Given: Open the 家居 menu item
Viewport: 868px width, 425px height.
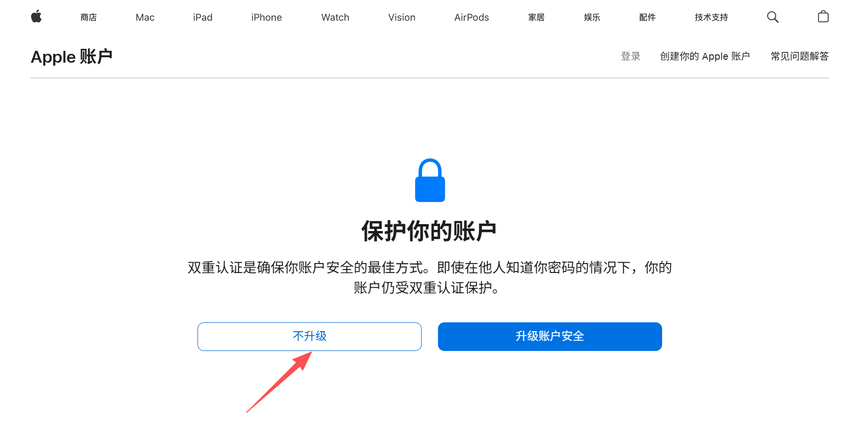Looking at the screenshot, I should (536, 17).
